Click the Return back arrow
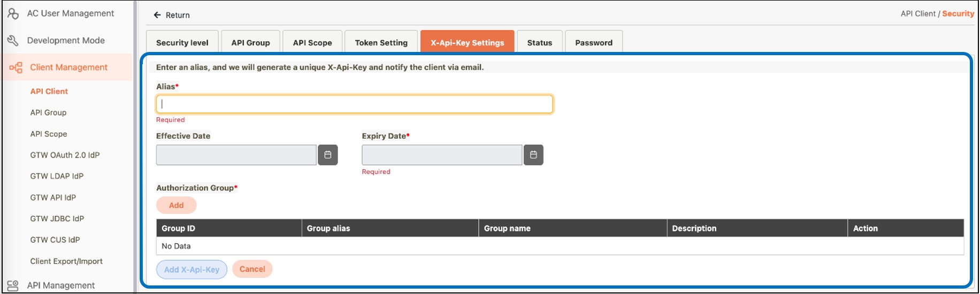This screenshot has width=980, height=294. point(157,15)
